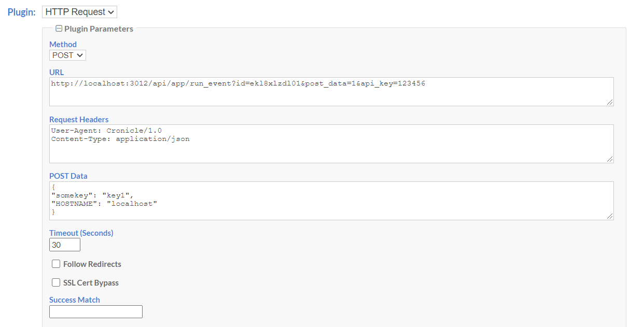Screen dimensions: 644x327
Task: Click the resize grip of the URL textarea
Action: pos(610,102)
